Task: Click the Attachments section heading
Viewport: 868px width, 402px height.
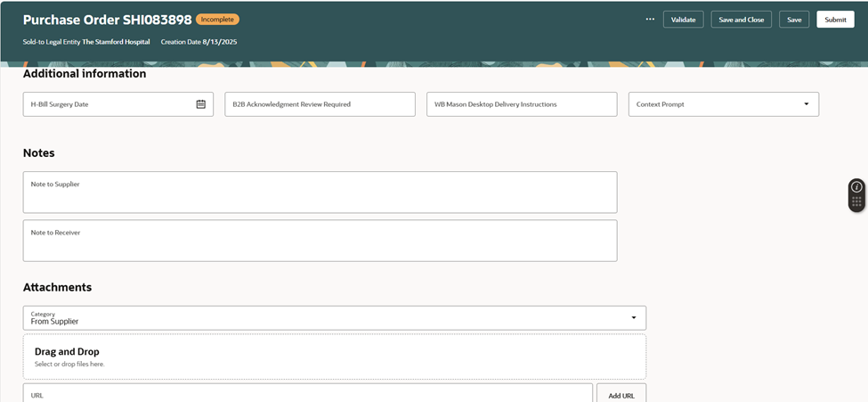Action: [x=57, y=287]
